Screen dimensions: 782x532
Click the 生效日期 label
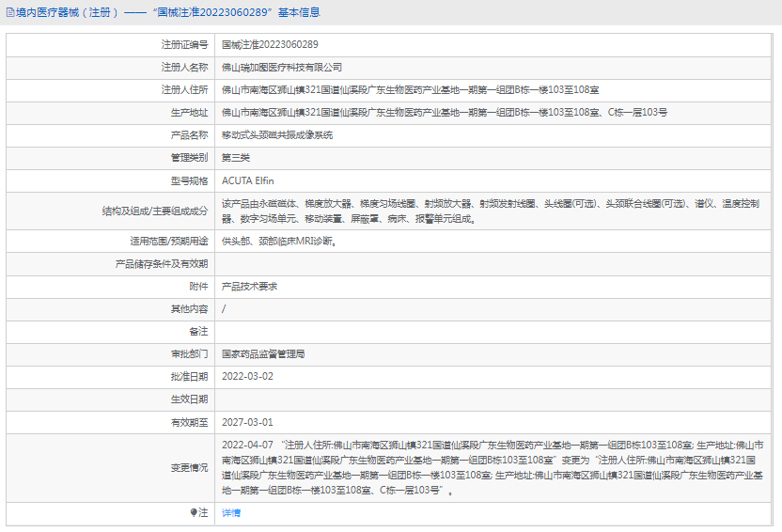click(189, 399)
